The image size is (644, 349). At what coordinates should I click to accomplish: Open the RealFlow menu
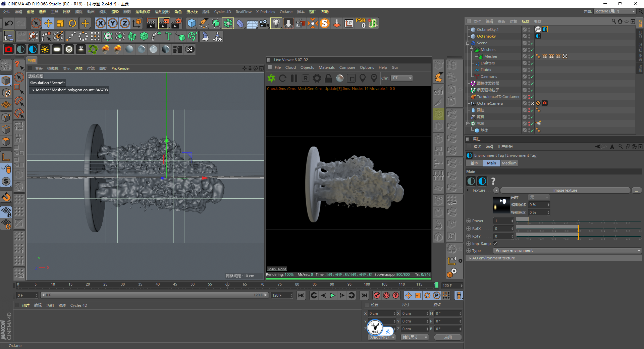click(x=243, y=12)
